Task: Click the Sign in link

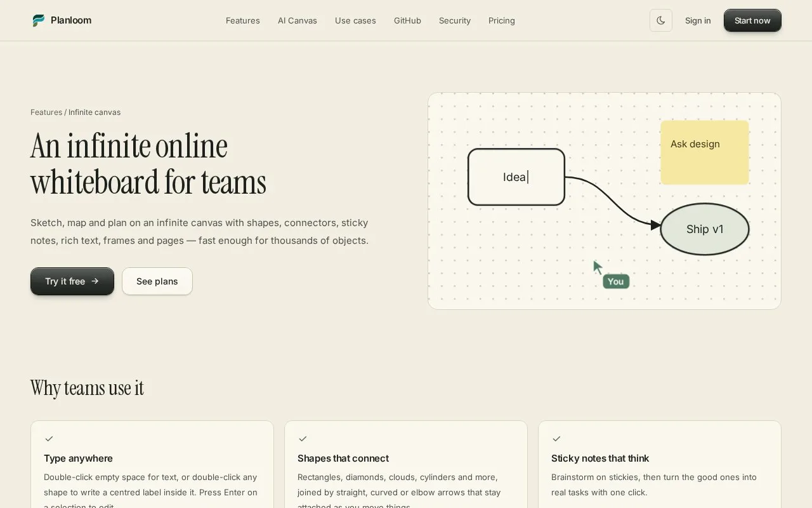Action: point(698,20)
